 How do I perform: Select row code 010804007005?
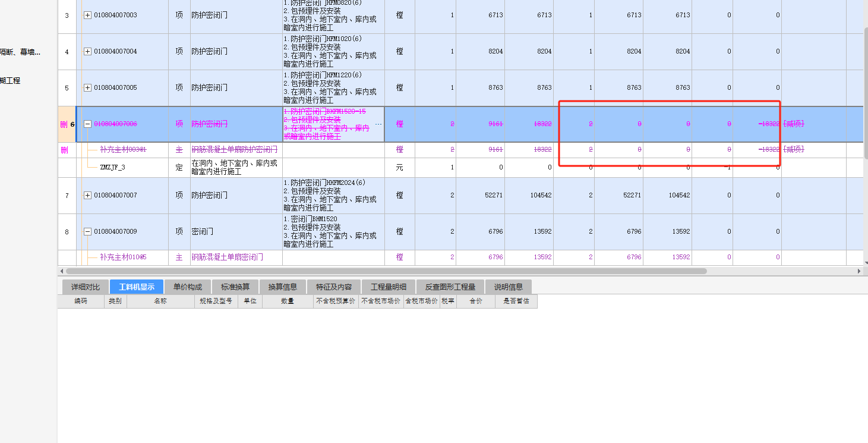(115, 88)
